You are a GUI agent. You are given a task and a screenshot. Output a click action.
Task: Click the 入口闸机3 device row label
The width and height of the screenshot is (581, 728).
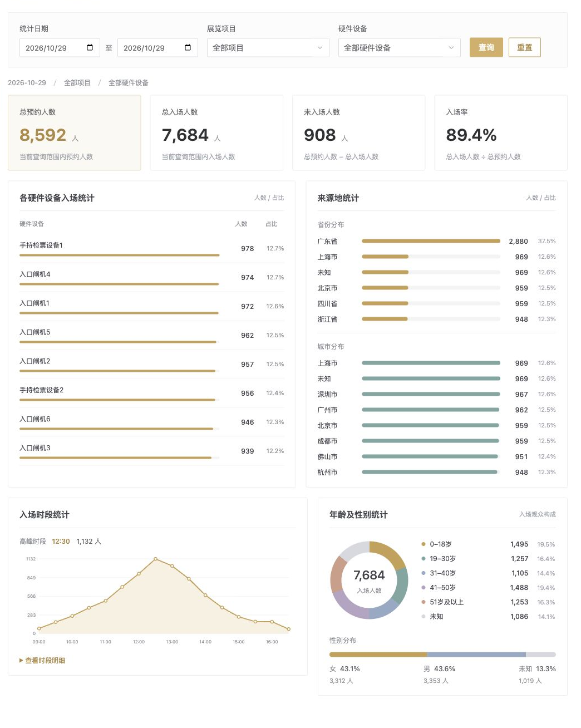click(x=35, y=448)
